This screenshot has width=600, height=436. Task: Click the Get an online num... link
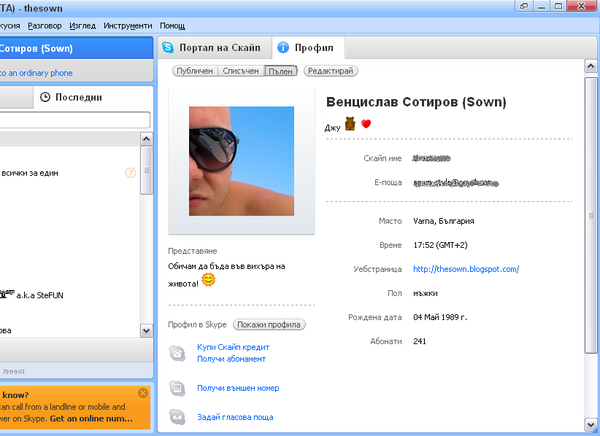pos(91,419)
